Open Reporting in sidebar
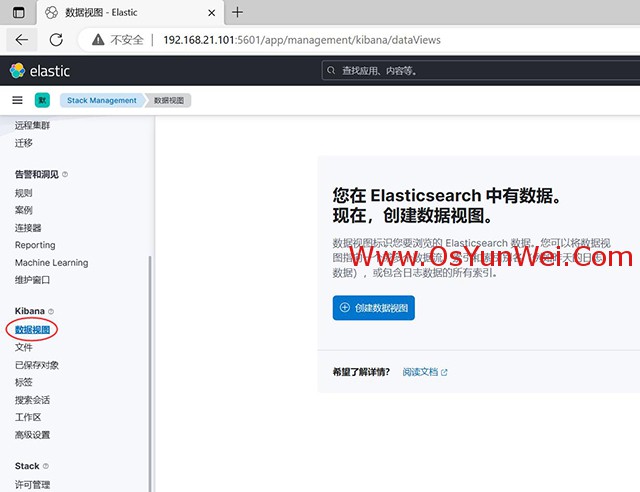 35,245
